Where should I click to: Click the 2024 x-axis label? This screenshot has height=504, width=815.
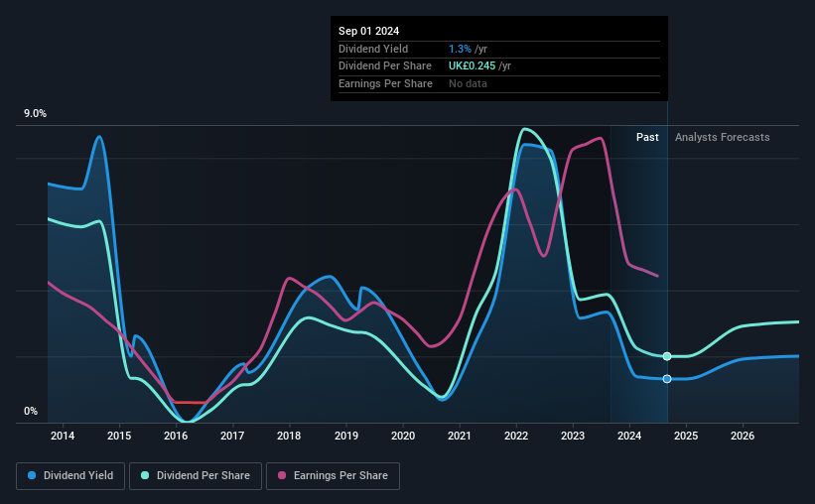(629, 436)
